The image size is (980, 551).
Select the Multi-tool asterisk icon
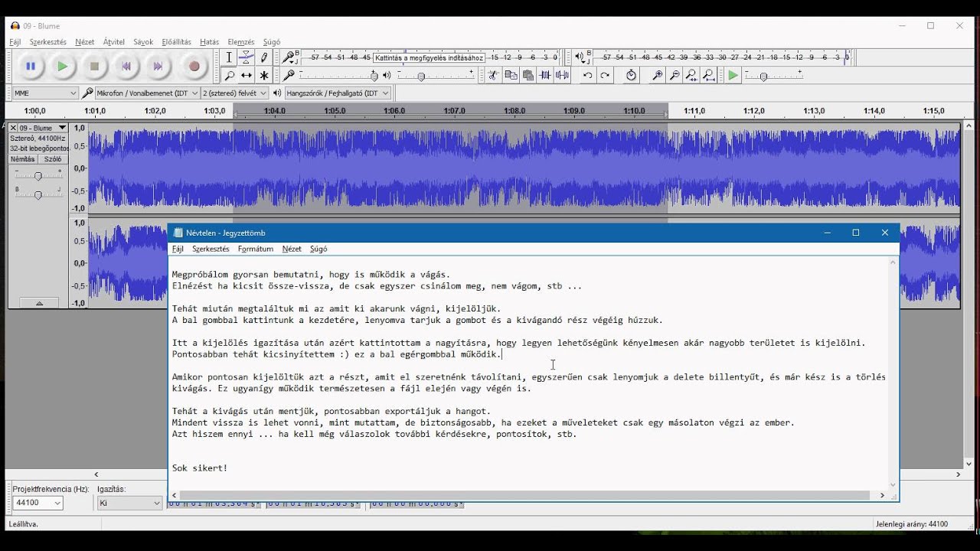[264, 75]
